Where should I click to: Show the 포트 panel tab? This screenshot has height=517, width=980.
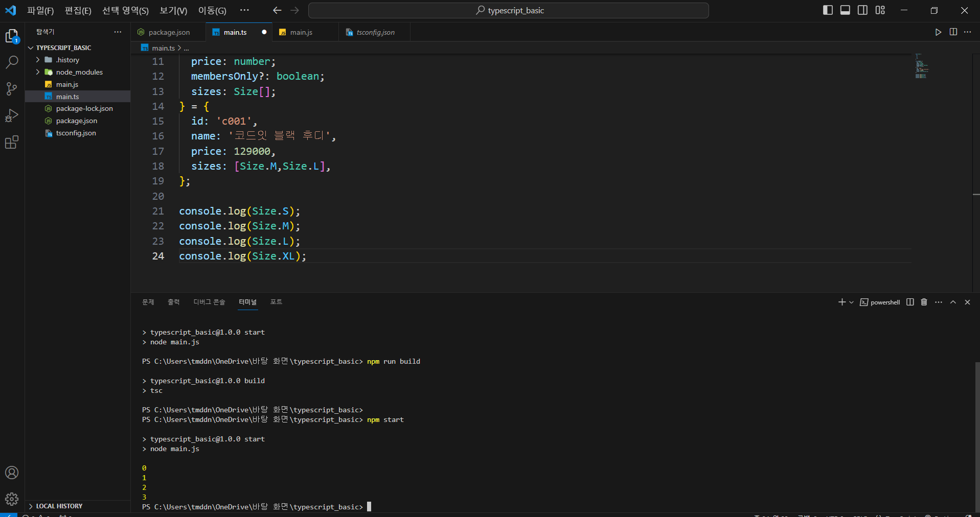276,302
